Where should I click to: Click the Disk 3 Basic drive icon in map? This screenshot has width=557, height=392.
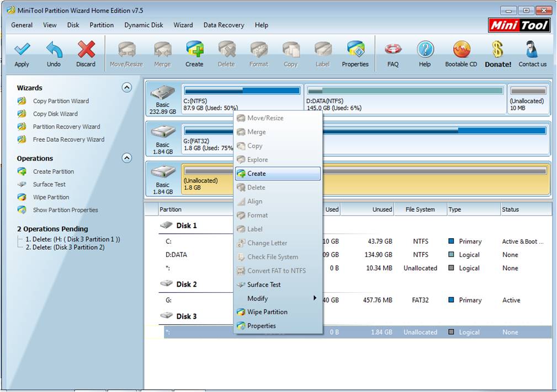[x=163, y=173]
